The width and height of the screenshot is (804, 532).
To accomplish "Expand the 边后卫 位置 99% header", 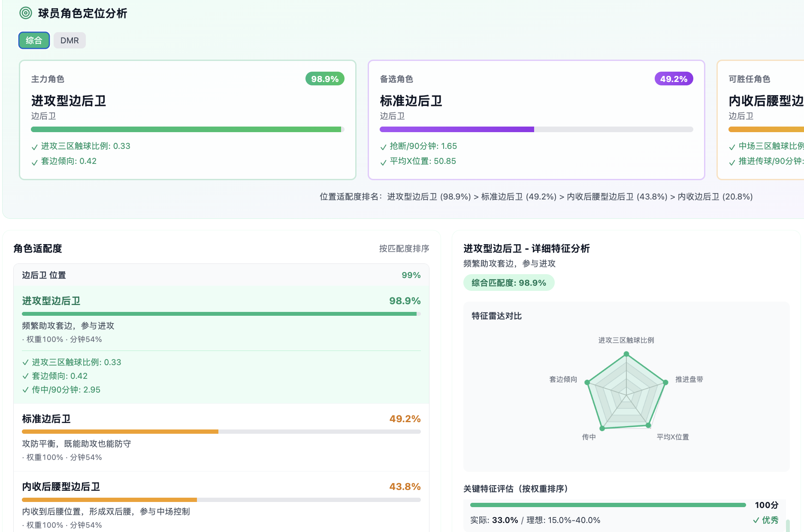I will [x=221, y=275].
